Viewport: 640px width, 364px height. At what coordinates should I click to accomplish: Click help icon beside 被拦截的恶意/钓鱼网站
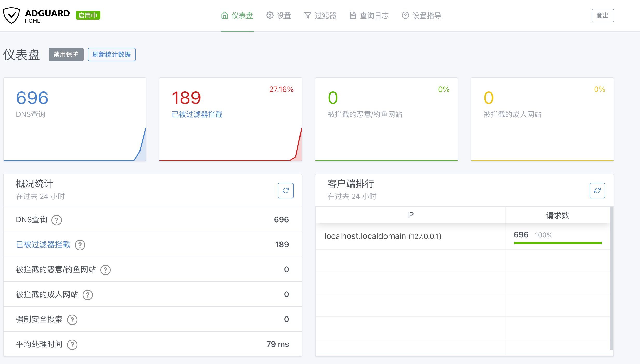pos(105,270)
